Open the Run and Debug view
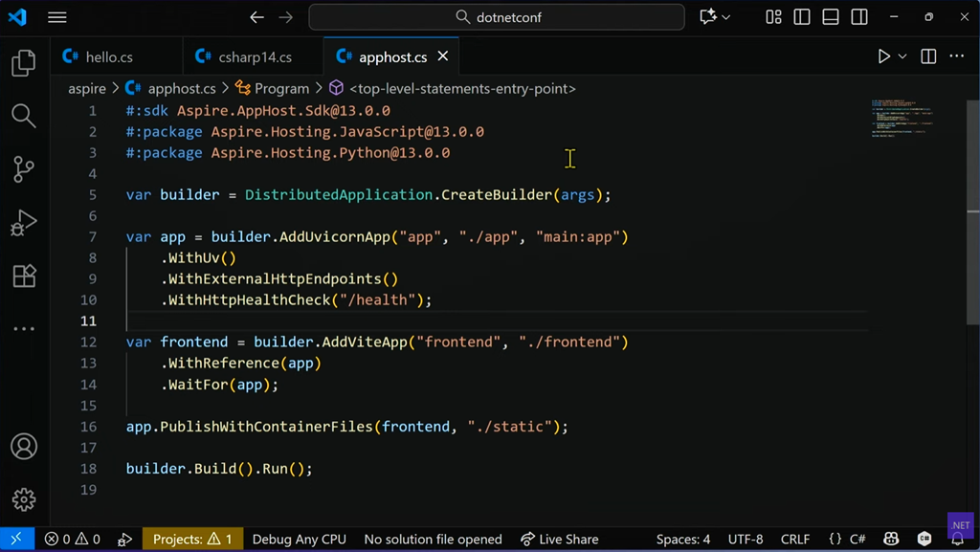 (24, 223)
